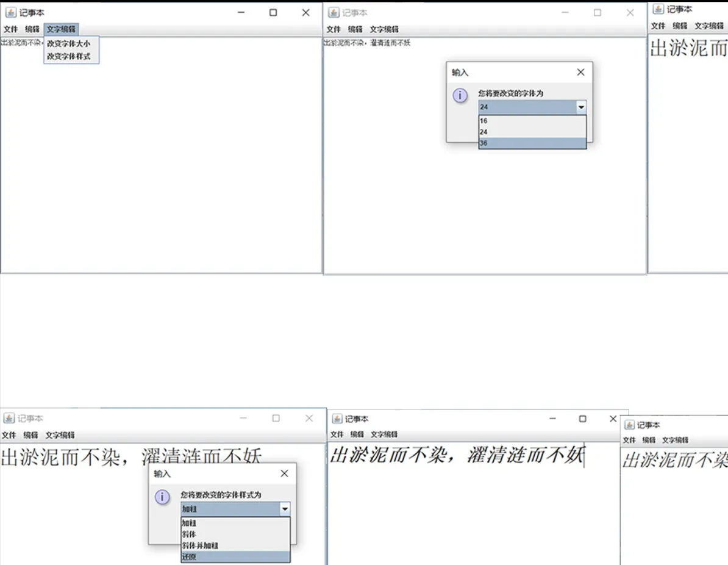Image resolution: width=728 pixels, height=565 pixels.
Task: Choose 36 in the font size list
Action: [x=532, y=143]
